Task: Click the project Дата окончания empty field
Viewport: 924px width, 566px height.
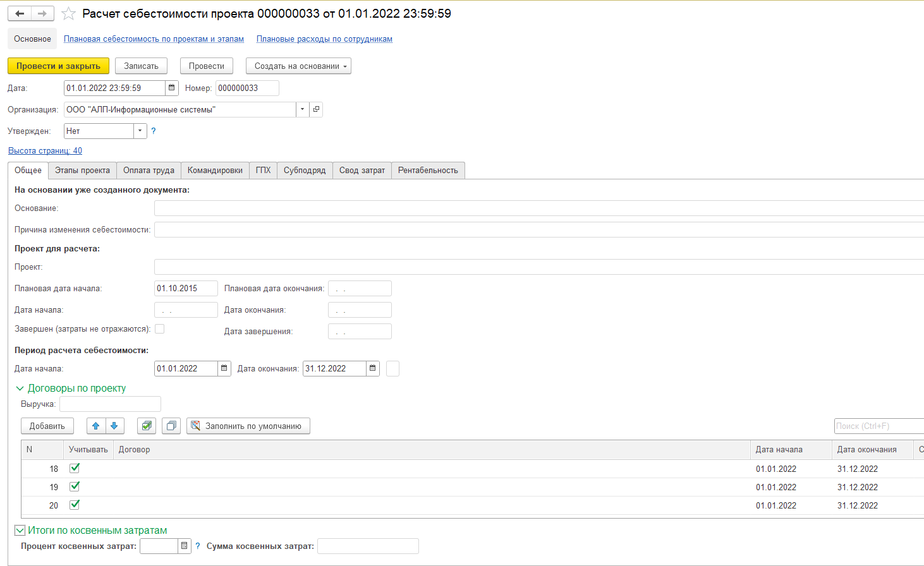Action: pos(360,310)
